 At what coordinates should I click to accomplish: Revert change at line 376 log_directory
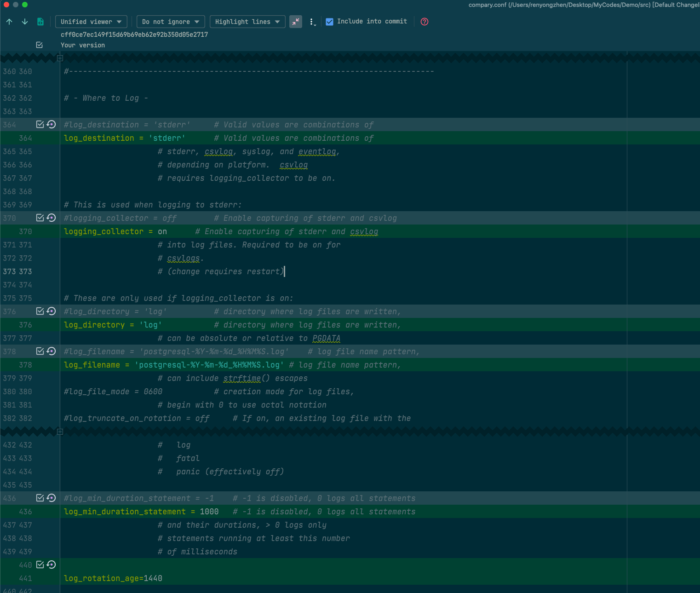click(51, 311)
